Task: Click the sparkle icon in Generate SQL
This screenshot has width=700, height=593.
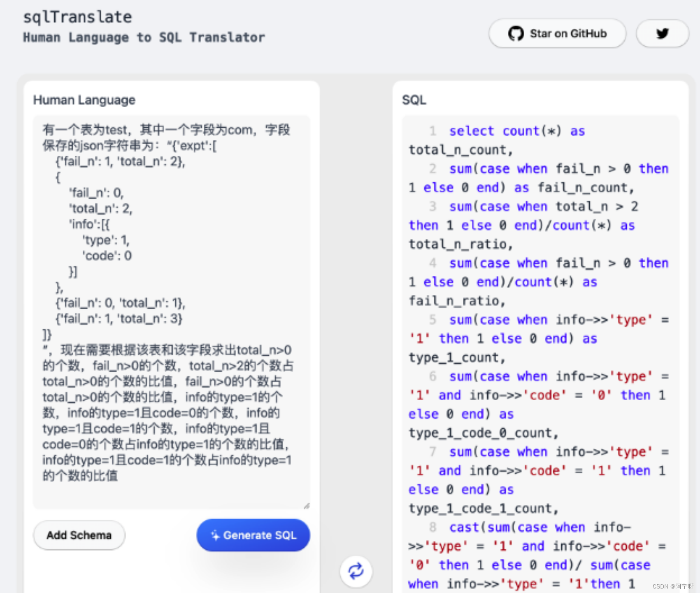Action: point(215,535)
